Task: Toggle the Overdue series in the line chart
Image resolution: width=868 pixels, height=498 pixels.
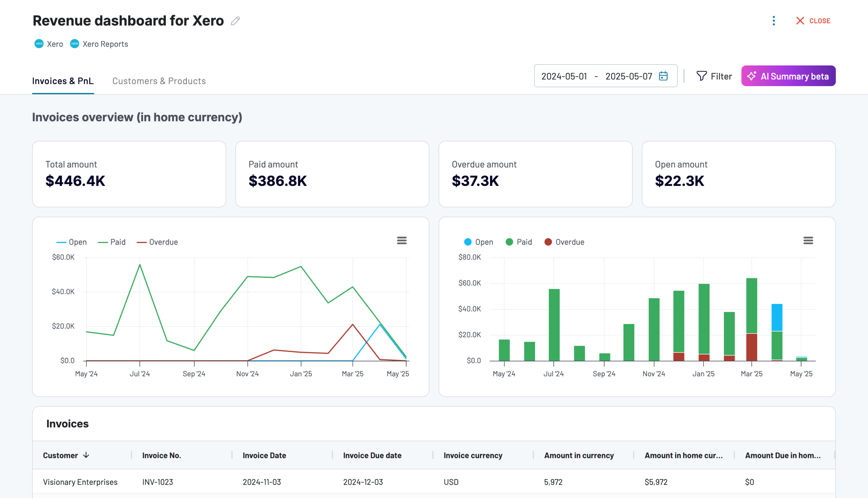Action: click(157, 242)
